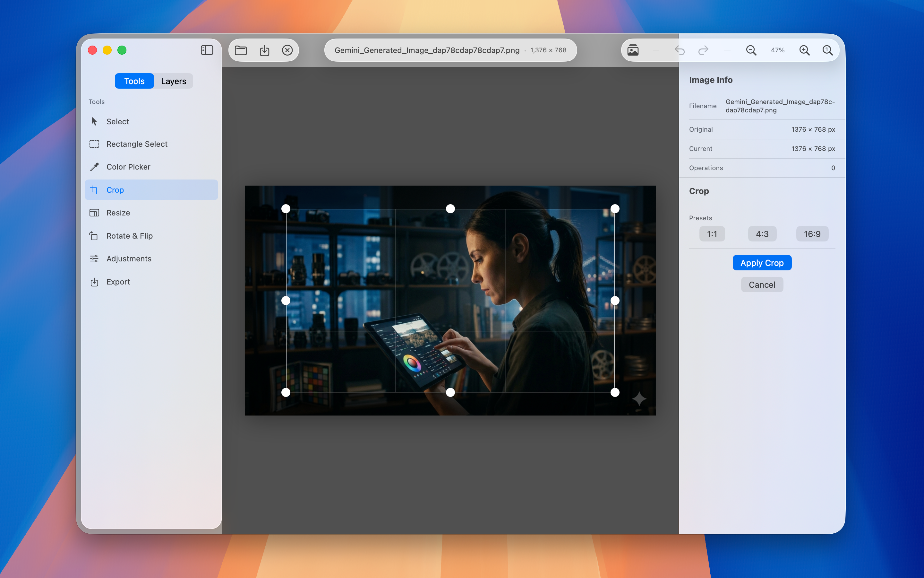Image resolution: width=924 pixels, height=578 pixels.
Task: Click the Presets label in Crop panel
Action: point(700,218)
